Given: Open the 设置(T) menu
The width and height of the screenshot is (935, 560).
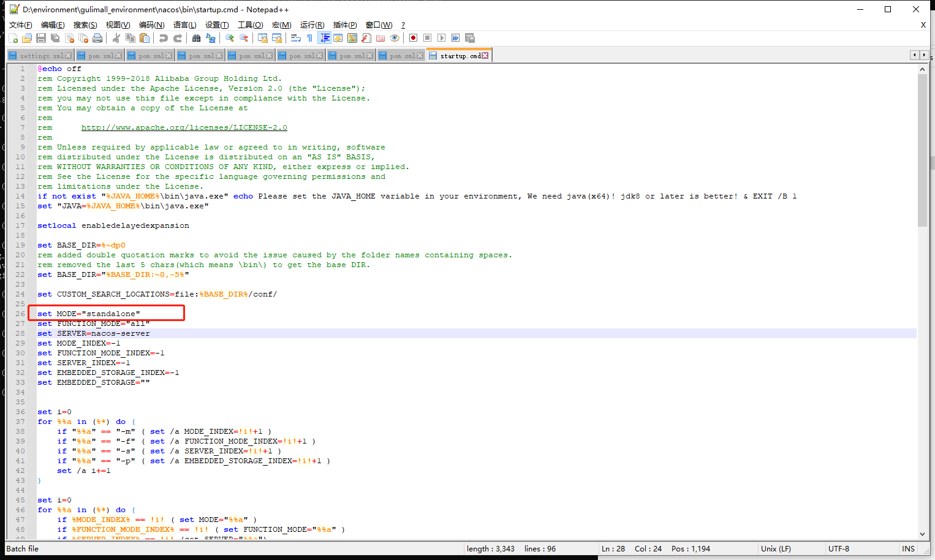Looking at the screenshot, I should point(217,25).
